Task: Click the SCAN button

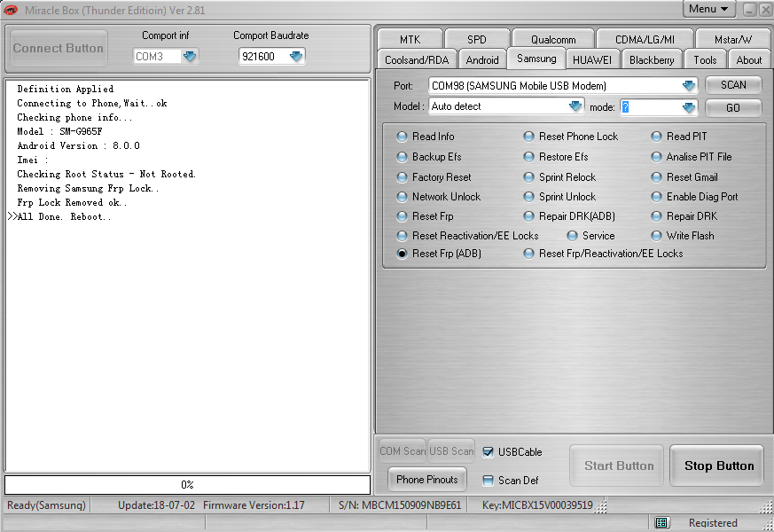Action: [734, 85]
